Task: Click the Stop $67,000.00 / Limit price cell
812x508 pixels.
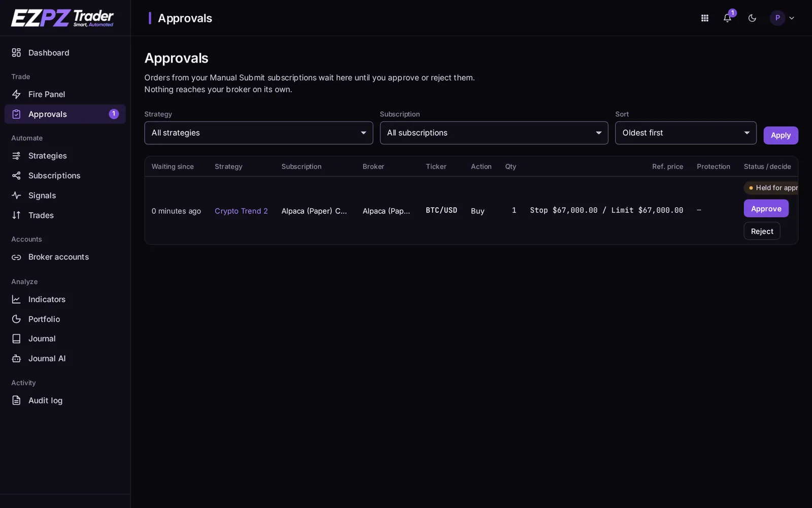Action: (606, 210)
